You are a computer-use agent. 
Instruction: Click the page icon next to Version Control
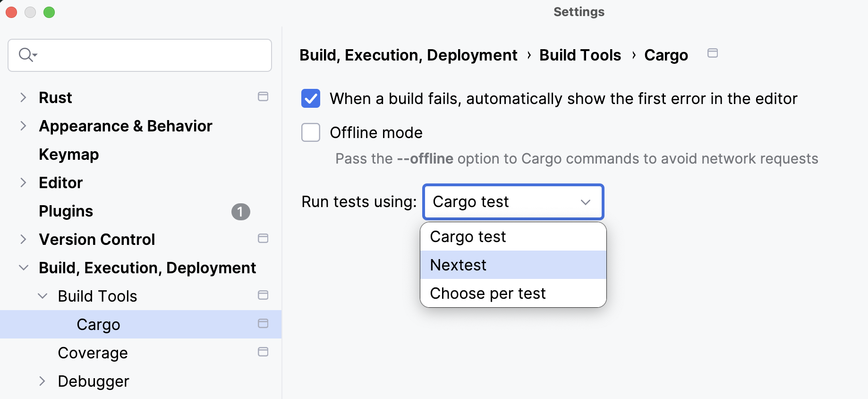click(263, 239)
